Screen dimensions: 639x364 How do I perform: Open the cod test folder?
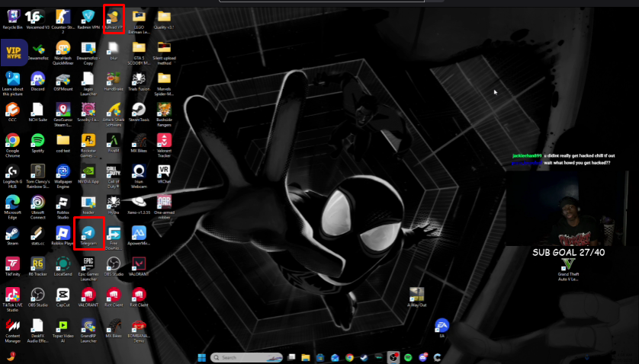63,143
